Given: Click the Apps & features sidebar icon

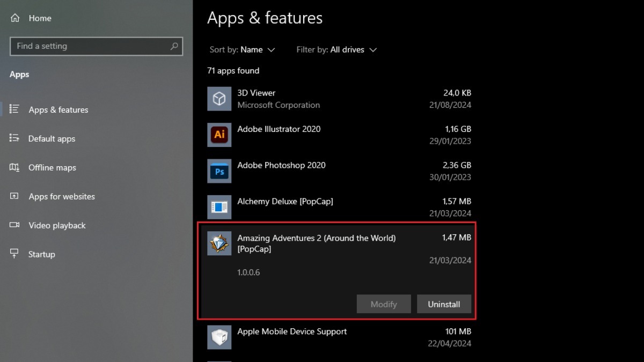Looking at the screenshot, I should (x=14, y=109).
